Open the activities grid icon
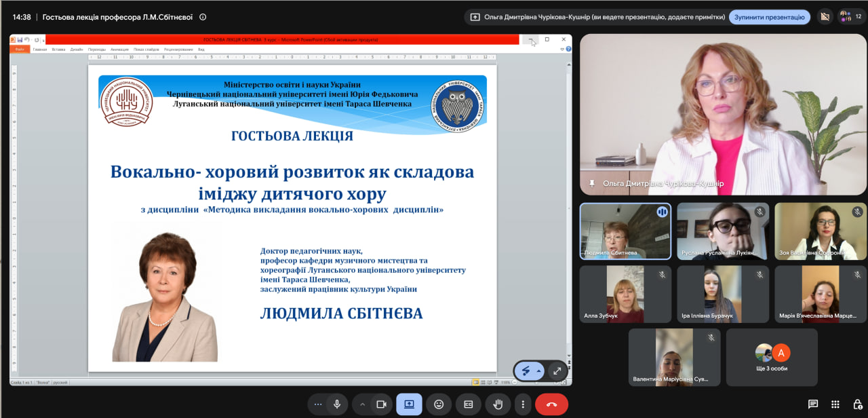 (835, 404)
